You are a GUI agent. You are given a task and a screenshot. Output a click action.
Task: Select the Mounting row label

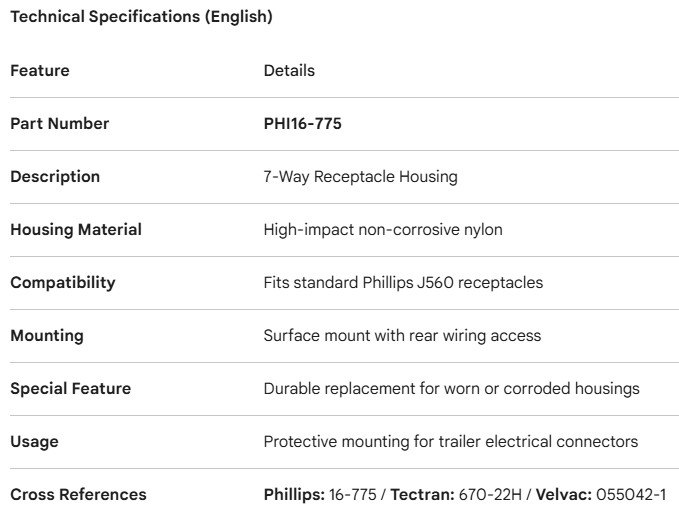46,336
